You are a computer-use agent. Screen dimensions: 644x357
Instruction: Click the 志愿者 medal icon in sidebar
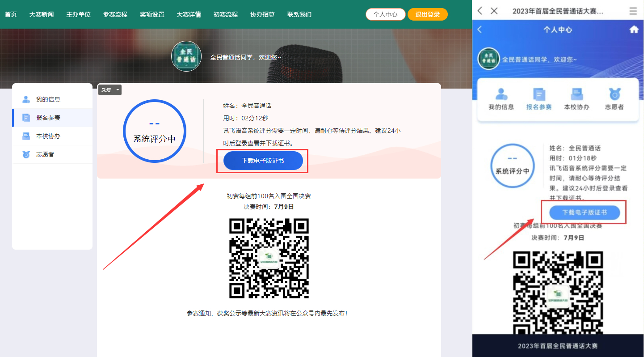tap(26, 154)
